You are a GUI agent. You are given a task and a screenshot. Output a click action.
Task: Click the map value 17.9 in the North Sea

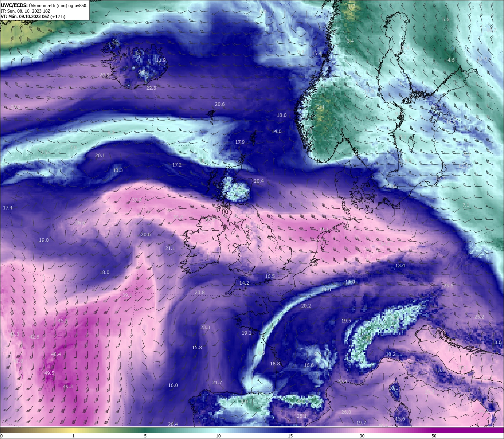click(240, 142)
